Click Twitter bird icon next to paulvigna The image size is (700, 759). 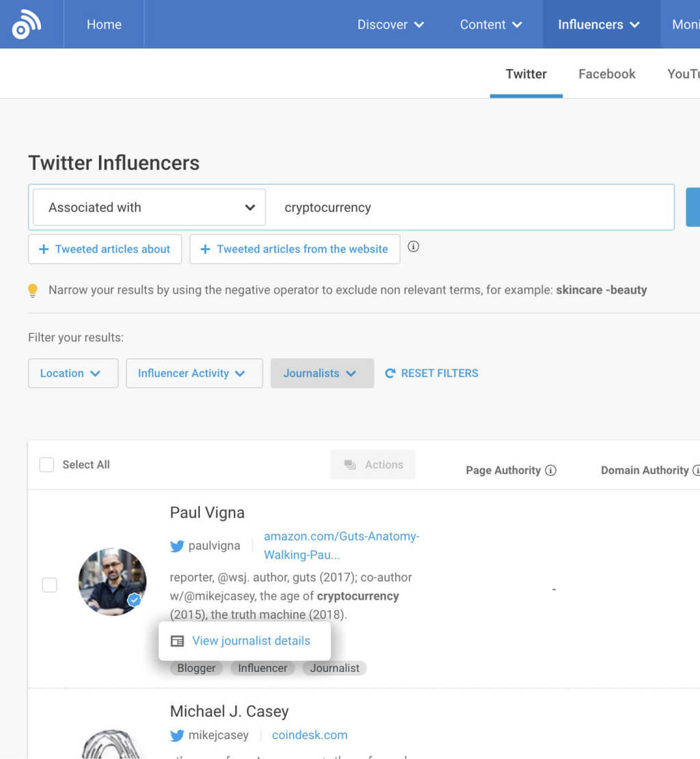tap(177, 546)
